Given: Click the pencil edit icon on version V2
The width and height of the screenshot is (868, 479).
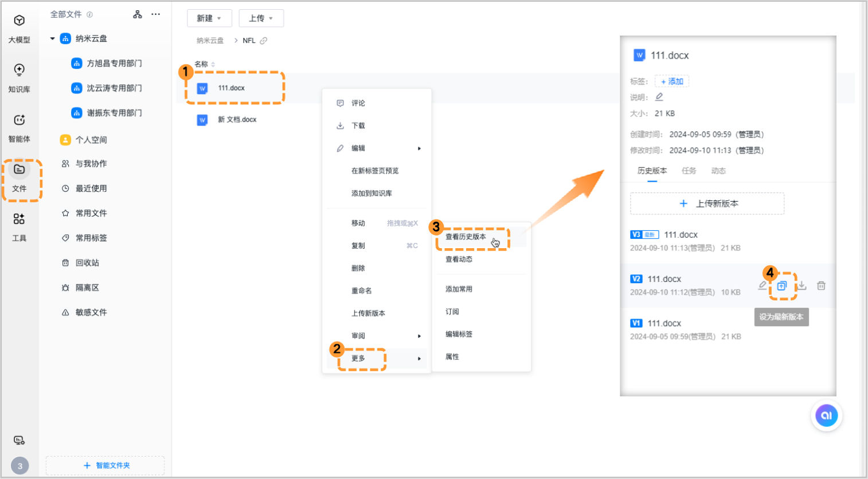Looking at the screenshot, I should [x=763, y=285].
